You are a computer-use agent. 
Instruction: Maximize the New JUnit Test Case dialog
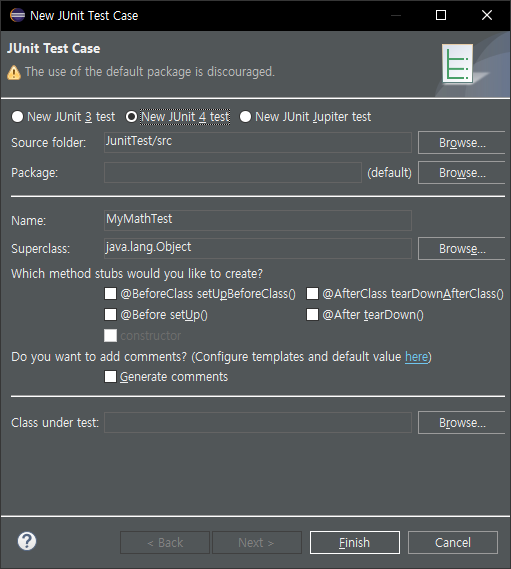441,15
